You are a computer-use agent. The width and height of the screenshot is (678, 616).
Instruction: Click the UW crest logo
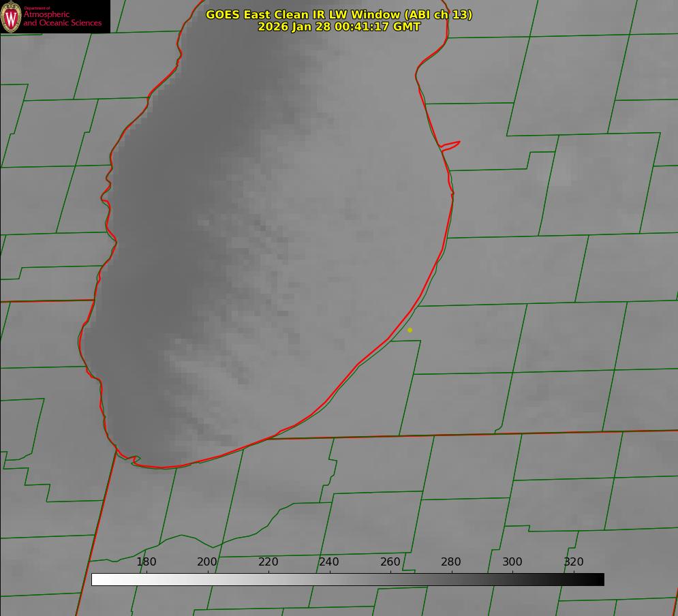11,17
